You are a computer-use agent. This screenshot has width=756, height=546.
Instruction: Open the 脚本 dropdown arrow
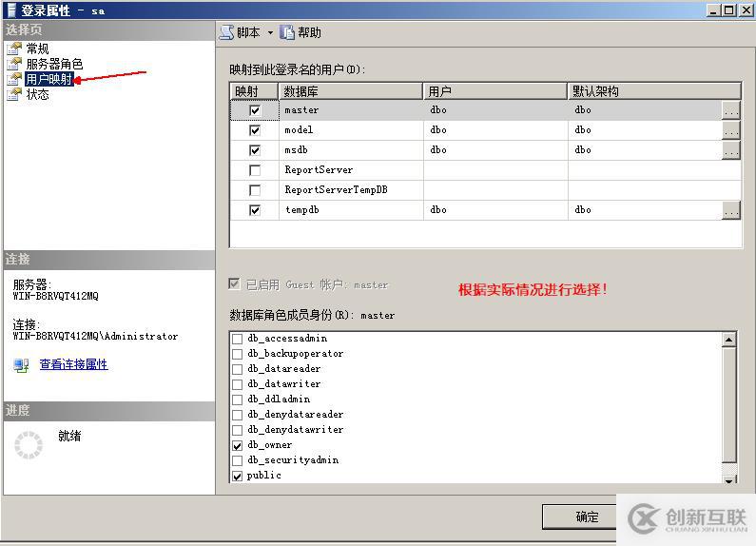click(270, 32)
